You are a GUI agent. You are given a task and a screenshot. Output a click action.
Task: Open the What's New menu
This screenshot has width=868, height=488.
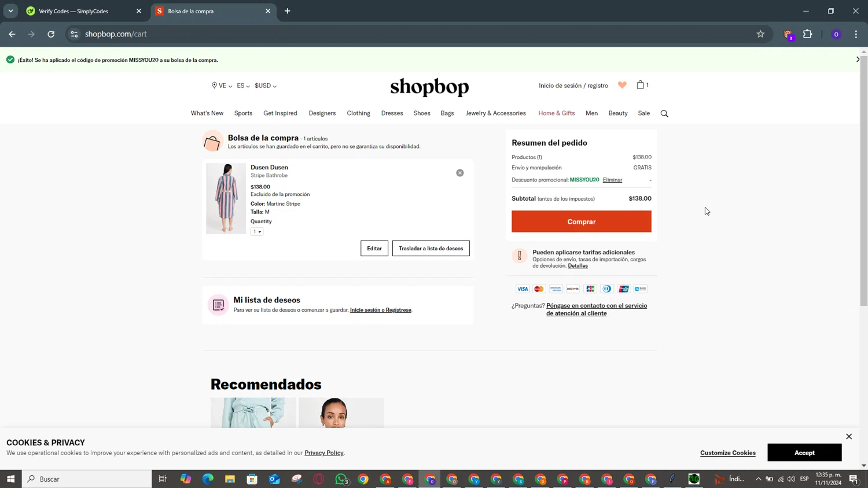[207, 113]
